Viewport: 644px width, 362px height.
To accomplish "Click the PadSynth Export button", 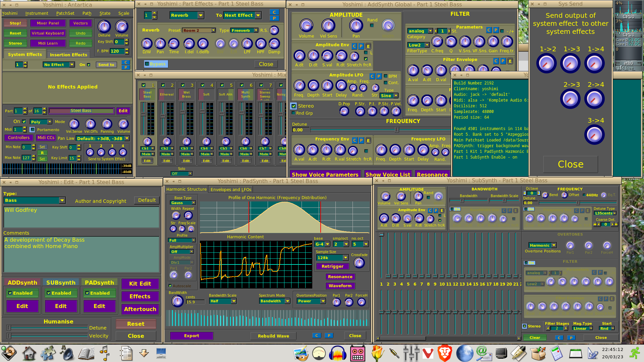I will point(192,336).
